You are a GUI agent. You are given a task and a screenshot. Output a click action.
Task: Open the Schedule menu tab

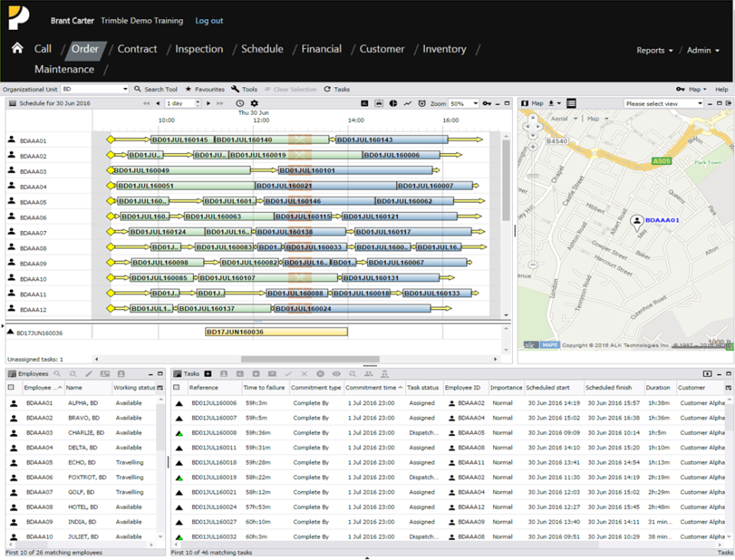[262, 49]
